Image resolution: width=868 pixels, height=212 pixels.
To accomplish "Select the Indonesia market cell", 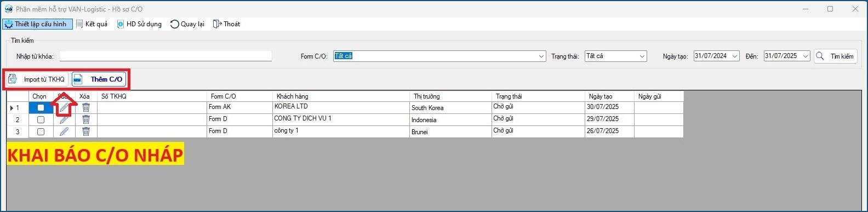I will pos(450,119).
